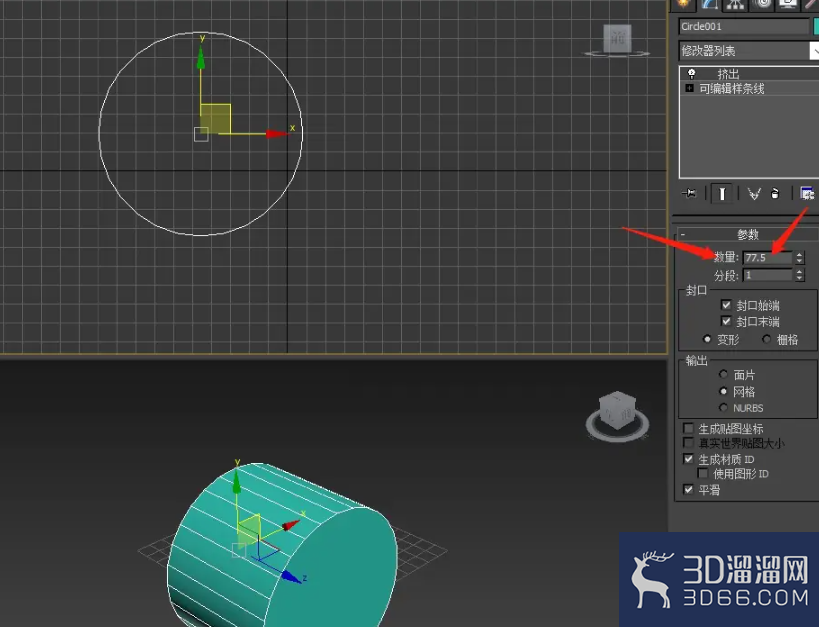Select the 变形 radio button
This screenshot has width=819, height=627.
coord(707,339)
